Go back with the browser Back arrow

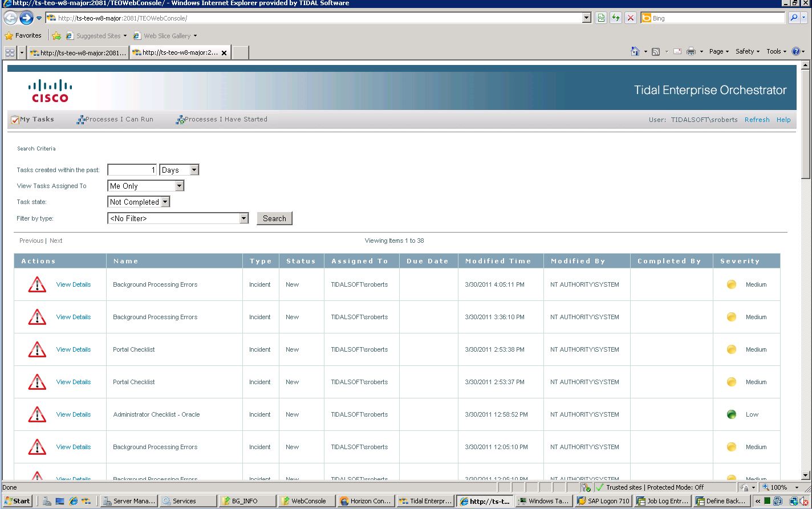[x=10, y=18]
